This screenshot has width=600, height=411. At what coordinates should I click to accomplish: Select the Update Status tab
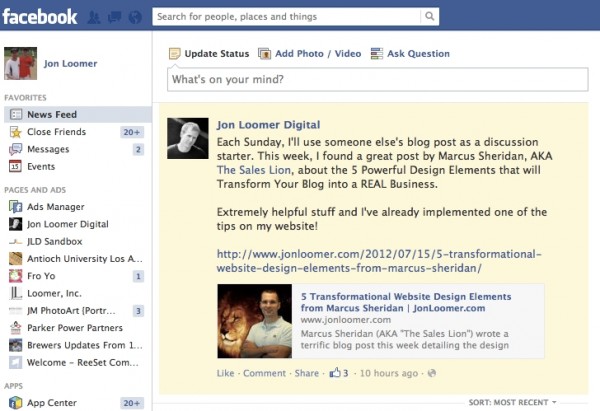(x=209, y=54)
